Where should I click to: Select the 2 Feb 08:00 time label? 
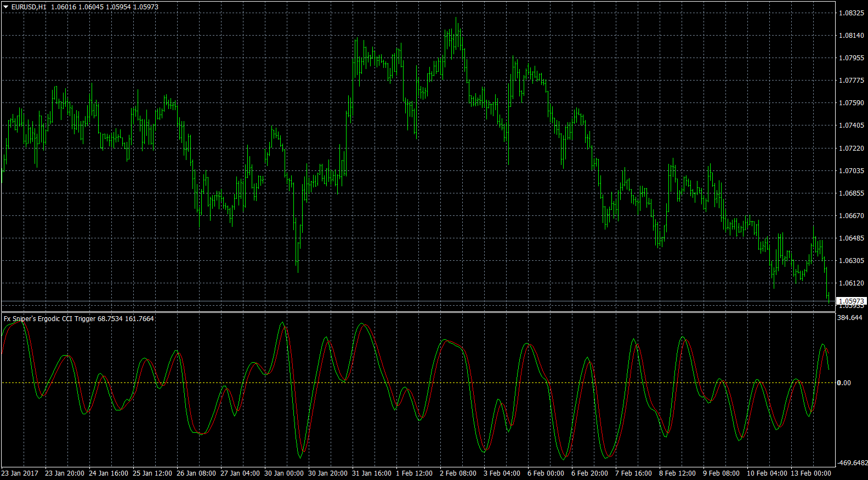pos(458,473)
